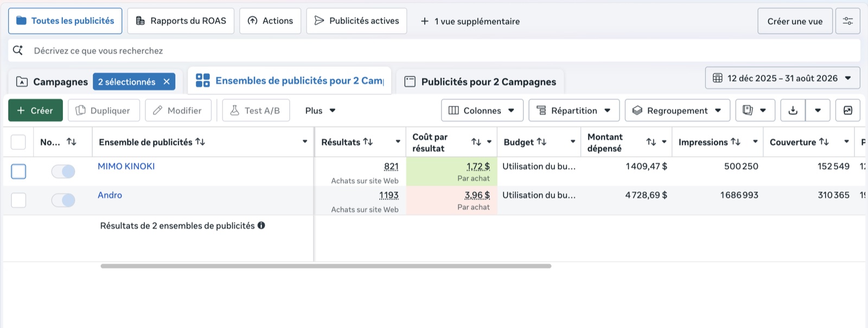This screenshot has height=328, width=868.
Task: Toggle the Andro ad set switch
Action: (63, 200)
